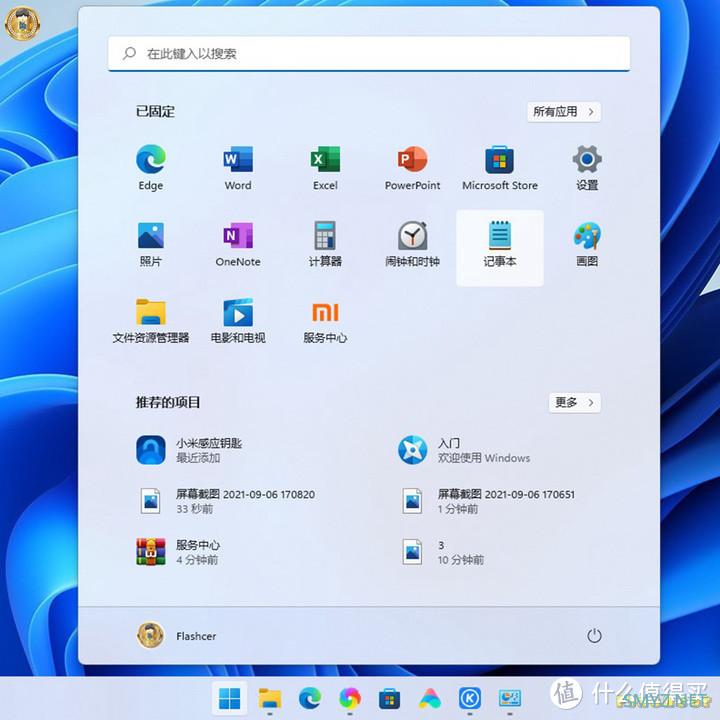The image size is (720, 720).
Task: Open 设置 (Settings) gear app
Action: [x=587, y=167]
